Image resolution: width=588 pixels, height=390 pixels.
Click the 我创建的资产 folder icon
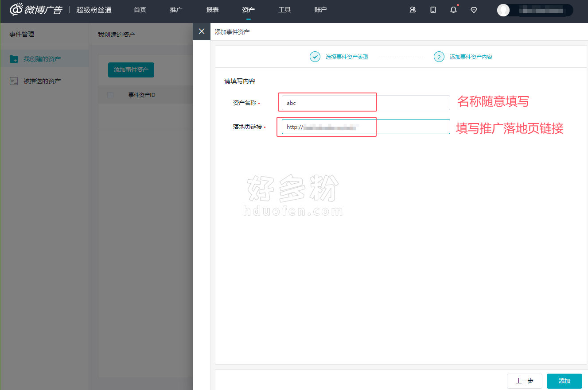14,59
